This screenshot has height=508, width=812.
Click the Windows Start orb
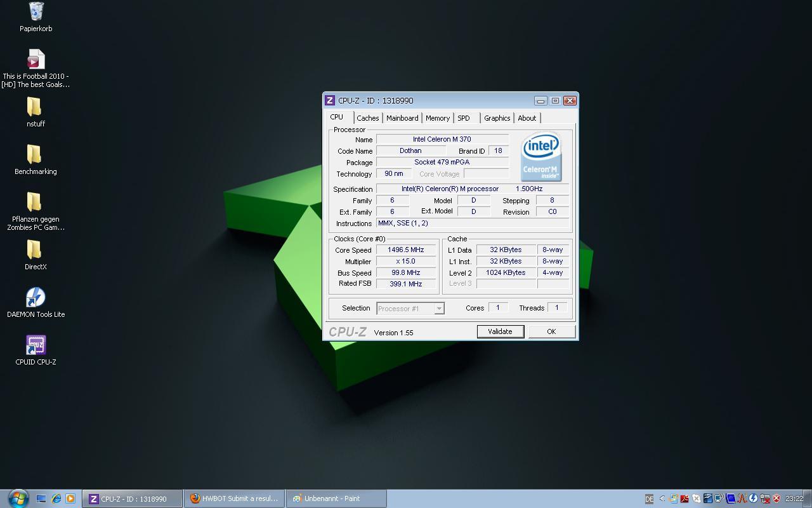pyautogui.click(x=18, y=498)
